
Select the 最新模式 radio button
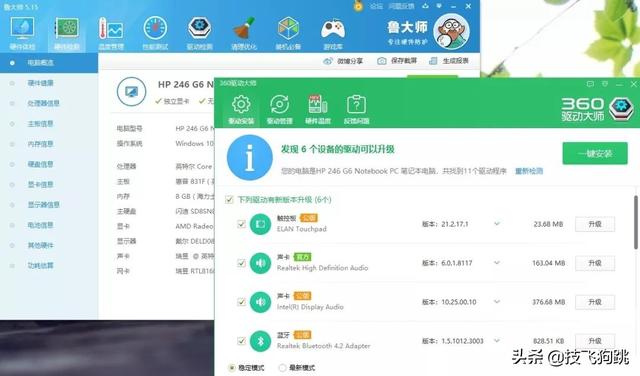[282, 368]
